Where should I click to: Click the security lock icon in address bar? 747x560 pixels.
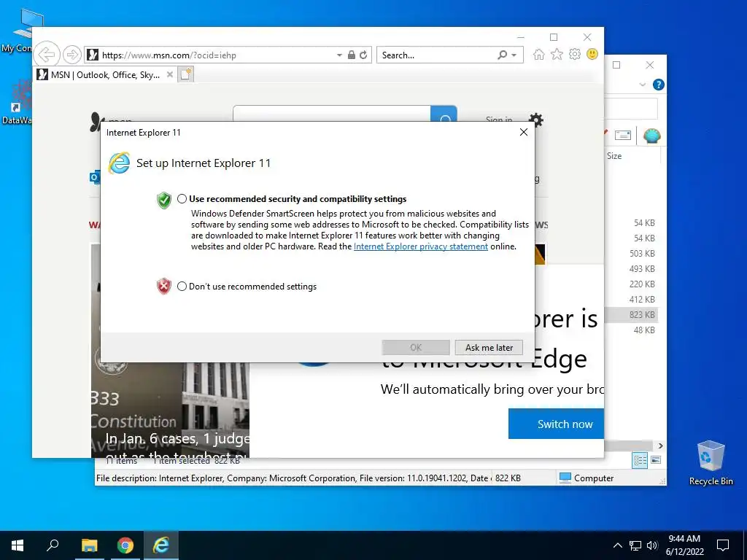(351, 55)
